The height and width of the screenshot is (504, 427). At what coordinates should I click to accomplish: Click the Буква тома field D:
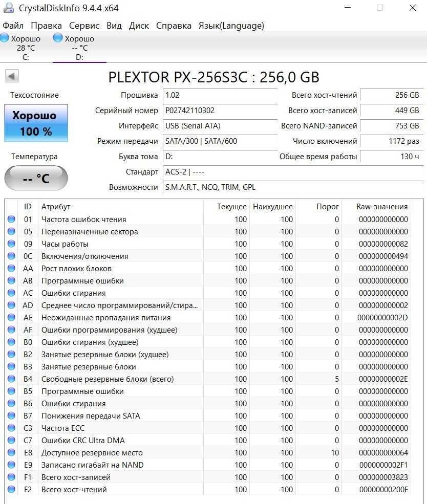220,157
